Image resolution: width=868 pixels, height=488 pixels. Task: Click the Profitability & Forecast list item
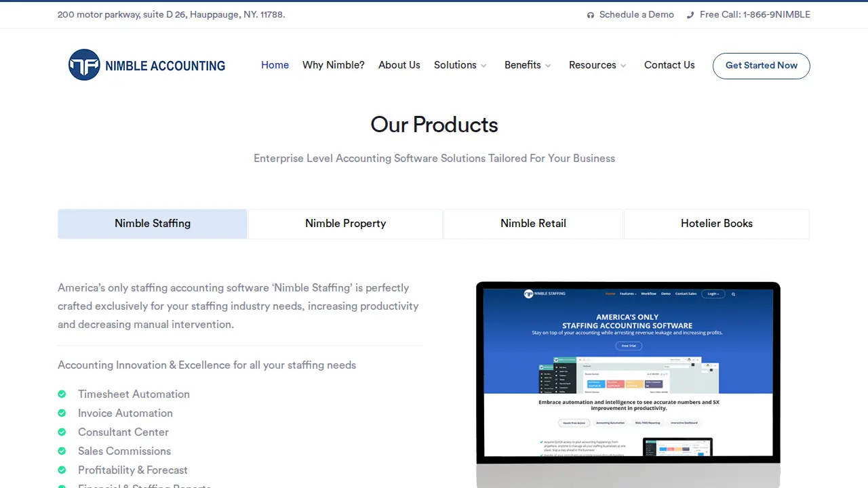(133, 470)
